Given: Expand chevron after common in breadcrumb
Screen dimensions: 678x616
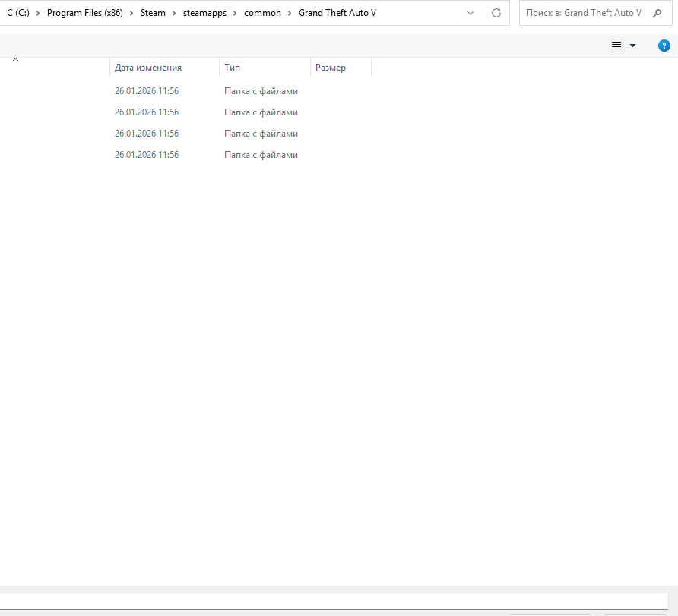Looking at the screenshot, I should (290, 14).
